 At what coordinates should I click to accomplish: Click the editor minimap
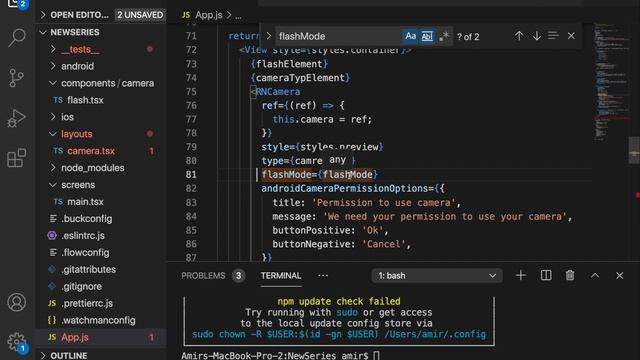pos(611,82)
